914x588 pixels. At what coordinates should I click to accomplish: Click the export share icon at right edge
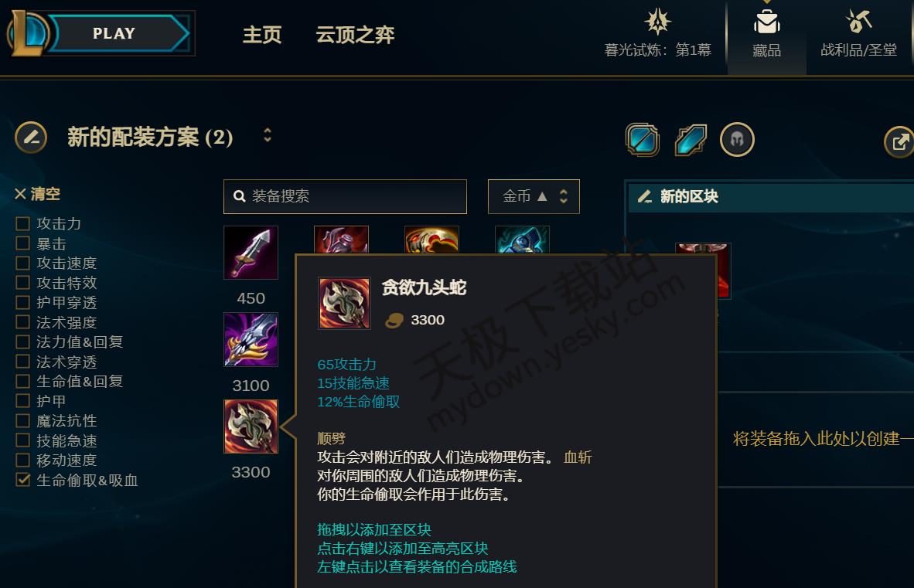(x=899, y=141)
